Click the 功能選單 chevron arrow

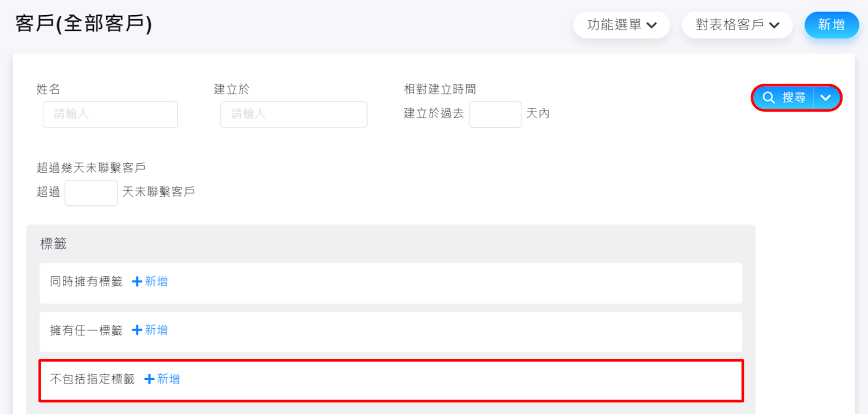point(652,25)
